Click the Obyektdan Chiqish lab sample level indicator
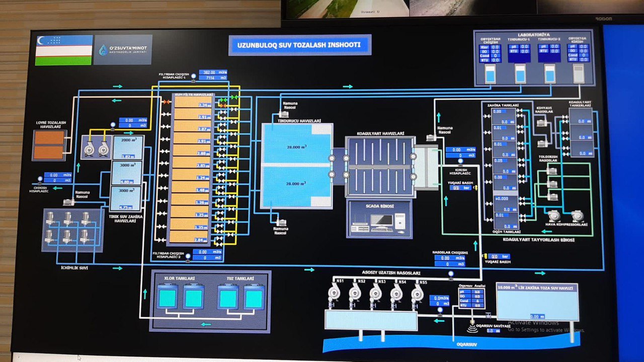 (490, 74)
